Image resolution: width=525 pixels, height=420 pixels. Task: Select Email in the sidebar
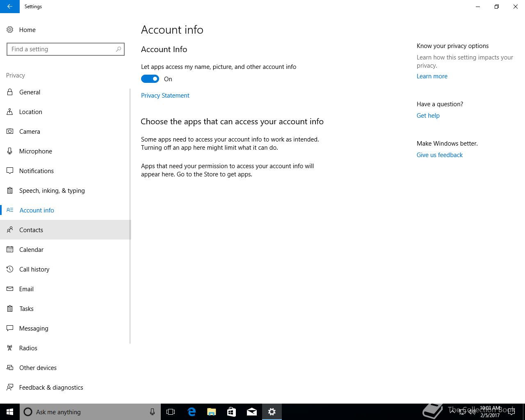click(x=66, y=289)
